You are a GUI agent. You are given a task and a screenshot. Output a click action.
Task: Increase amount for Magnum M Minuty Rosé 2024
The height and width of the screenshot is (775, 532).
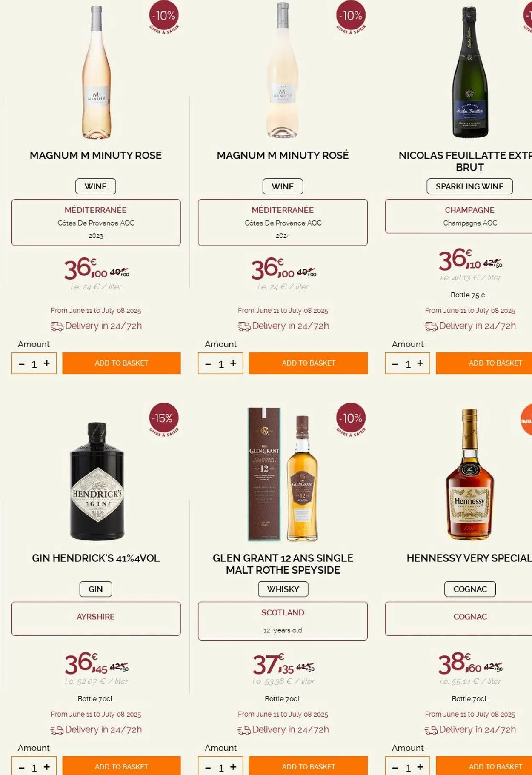[233, 363]
